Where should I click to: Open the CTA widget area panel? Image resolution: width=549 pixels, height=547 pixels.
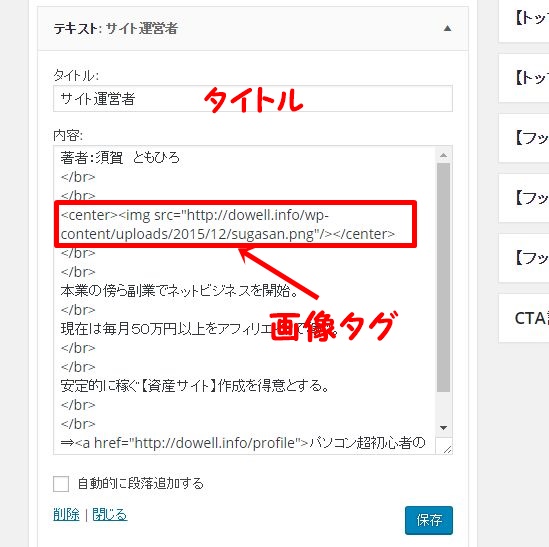tap(524, 318)
